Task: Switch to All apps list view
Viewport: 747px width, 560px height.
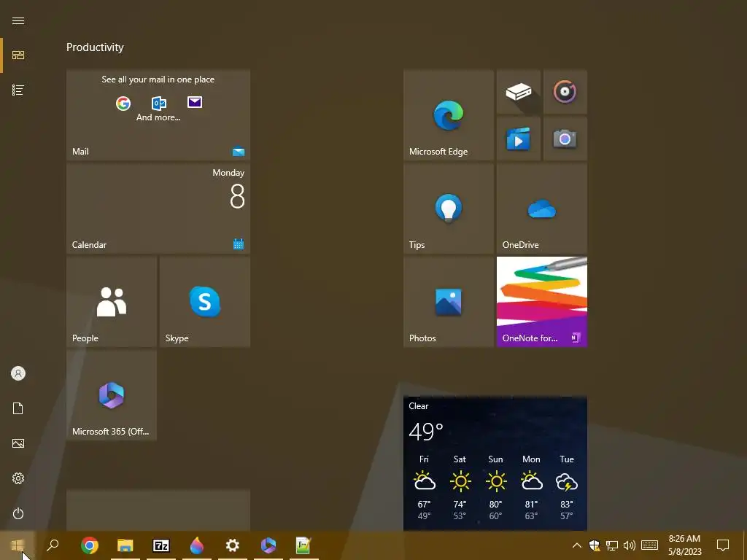Action: click(18, 90)
